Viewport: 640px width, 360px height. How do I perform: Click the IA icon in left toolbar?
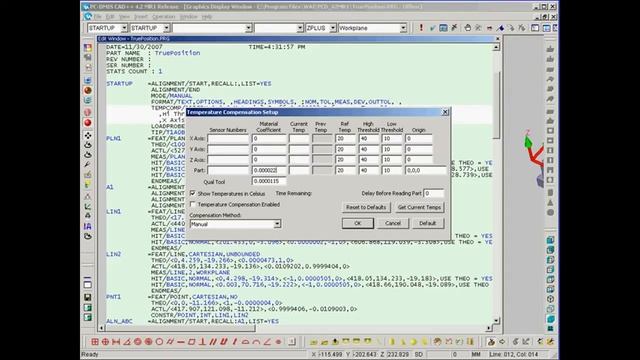(x=87, y=226)
